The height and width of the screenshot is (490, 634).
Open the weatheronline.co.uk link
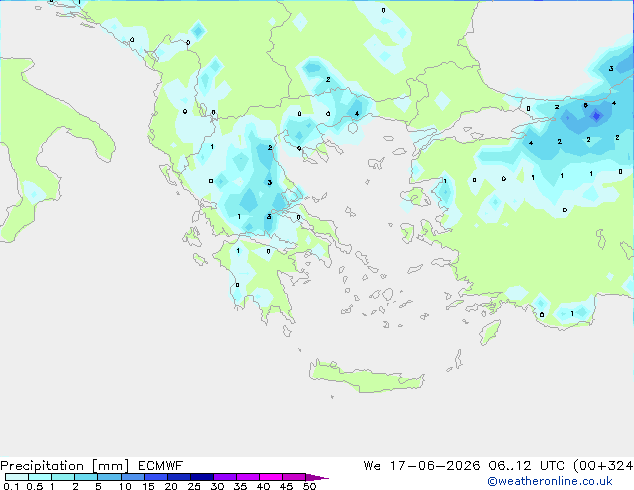[549, 481]
